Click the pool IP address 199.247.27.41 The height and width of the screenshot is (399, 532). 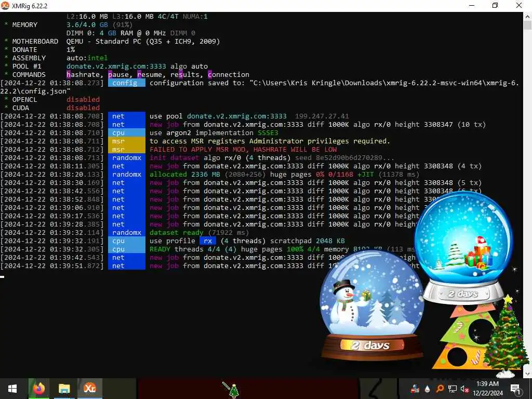pos(322,116)
